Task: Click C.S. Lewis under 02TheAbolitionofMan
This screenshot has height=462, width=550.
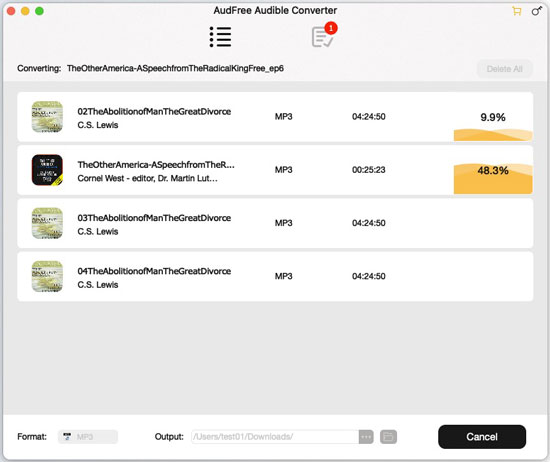Action: coord(98,125)
